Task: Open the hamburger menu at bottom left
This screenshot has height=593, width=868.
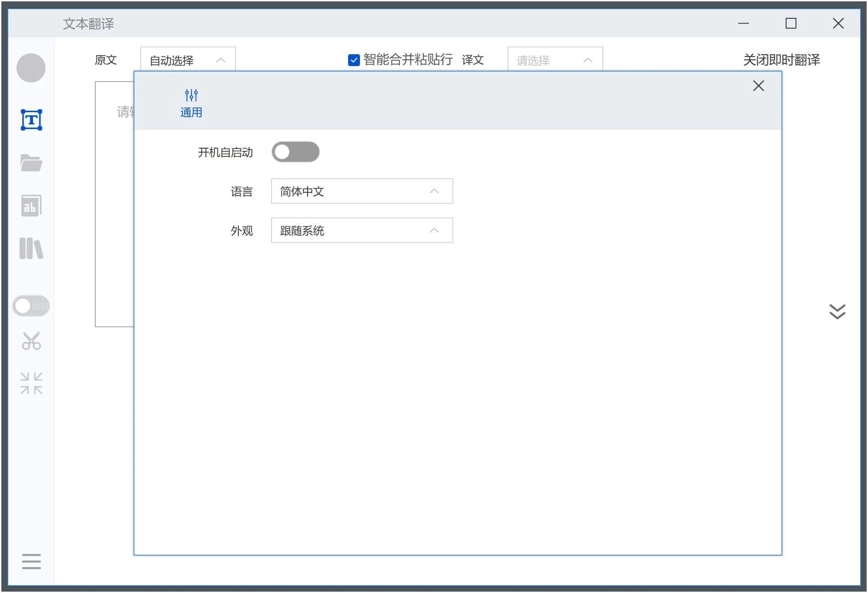Action: click(x=31, y=561)
